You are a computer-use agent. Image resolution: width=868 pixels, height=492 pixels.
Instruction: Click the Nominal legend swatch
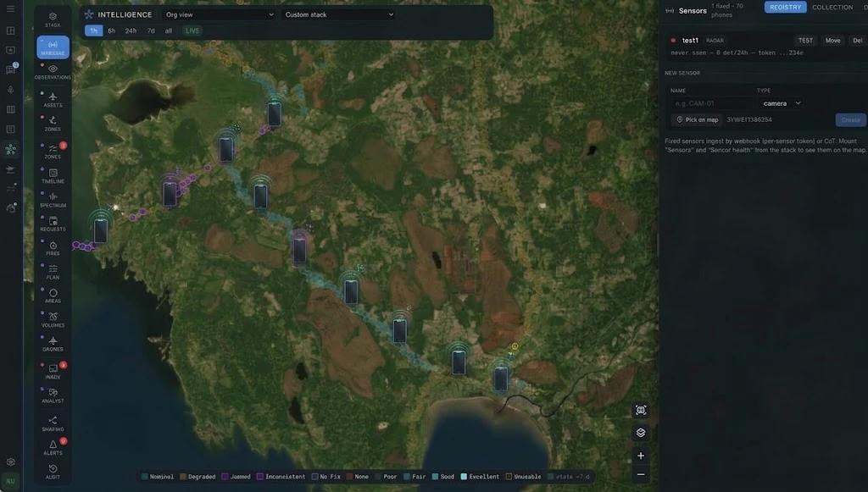144,477
